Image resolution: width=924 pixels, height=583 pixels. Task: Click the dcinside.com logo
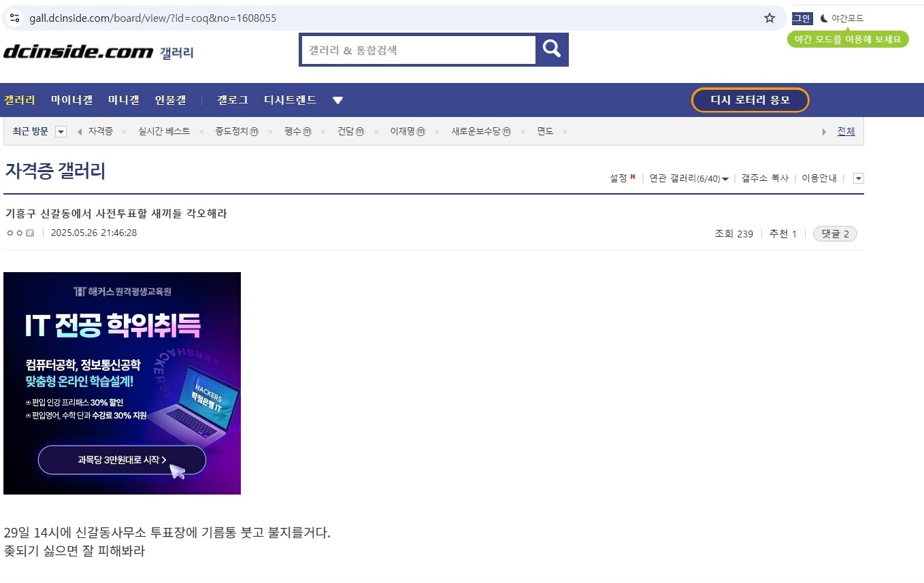(78, 52)
